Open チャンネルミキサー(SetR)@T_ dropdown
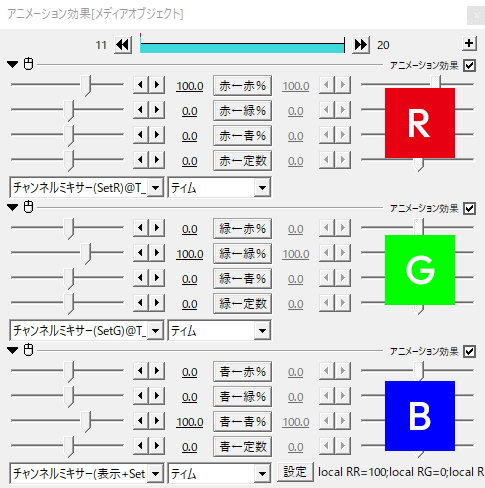The width and height of the screenshot is (485, 488). pyautogui.click(x=87, y=188)
